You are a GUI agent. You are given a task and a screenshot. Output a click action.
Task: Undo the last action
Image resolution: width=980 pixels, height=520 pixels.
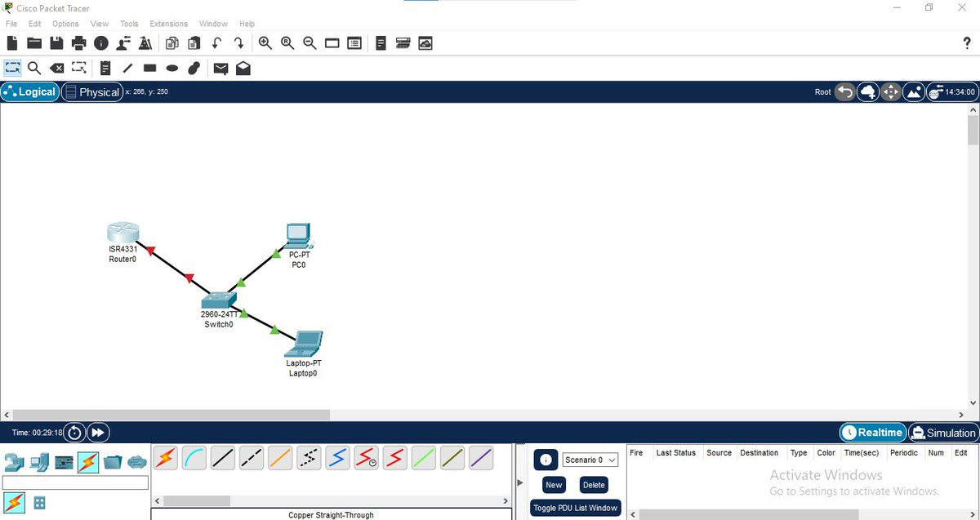point(216,43)
